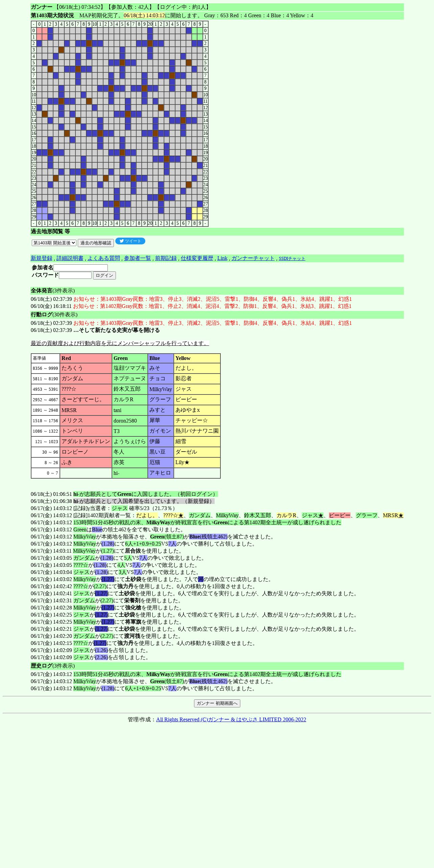Click the light-blue map cell at row 29, column 0

tap(39, 217)
